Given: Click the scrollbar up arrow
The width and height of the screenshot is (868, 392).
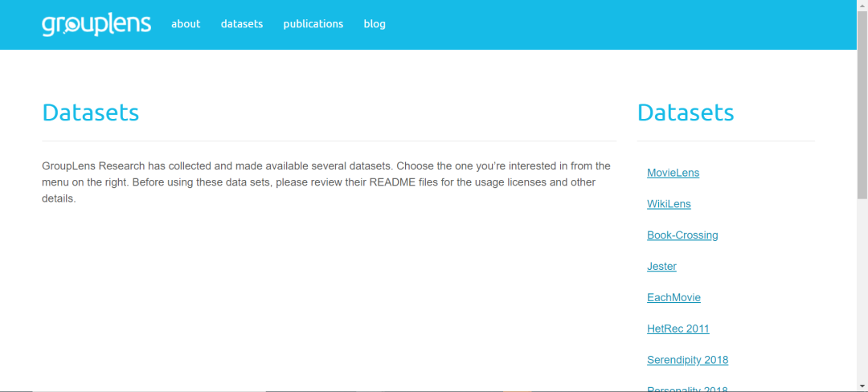Looking at the screenshot, I should (x=862, y=5).
